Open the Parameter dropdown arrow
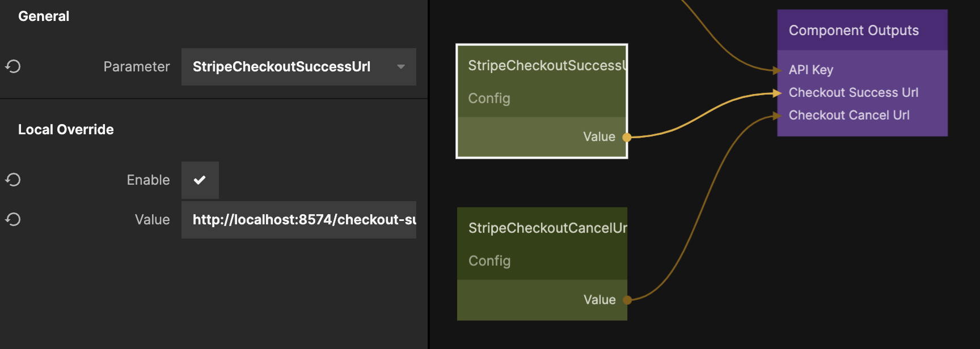This screenshot has width=980, height=349. point(401,67)
